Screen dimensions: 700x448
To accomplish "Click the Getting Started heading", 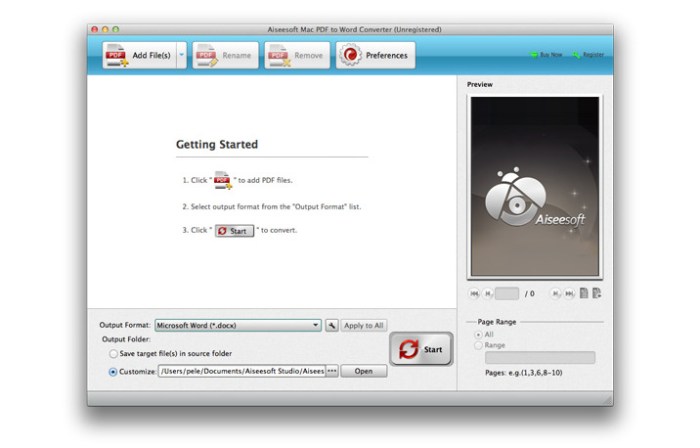I will pos(217,145).
